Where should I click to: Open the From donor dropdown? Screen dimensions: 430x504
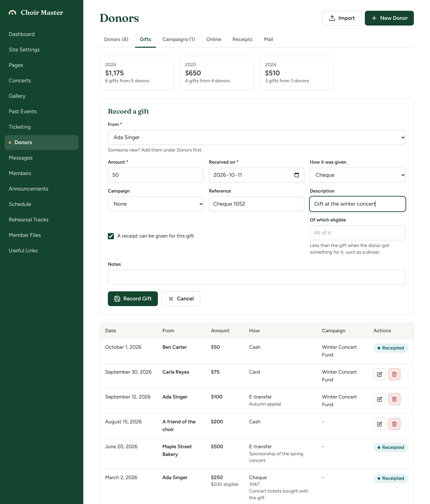tap(256, 137)
